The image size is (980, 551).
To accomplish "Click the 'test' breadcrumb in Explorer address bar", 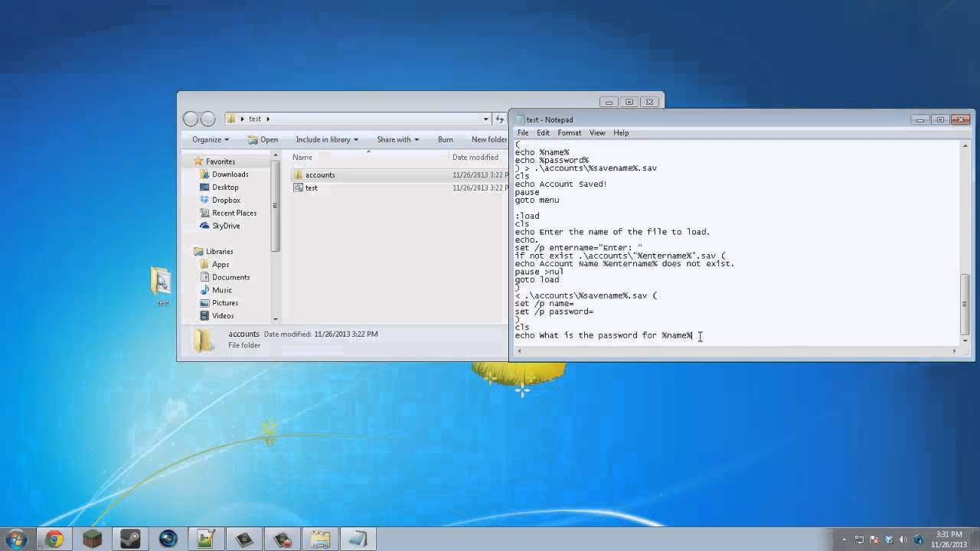I will pyautogui.click(x=255, y=119).
